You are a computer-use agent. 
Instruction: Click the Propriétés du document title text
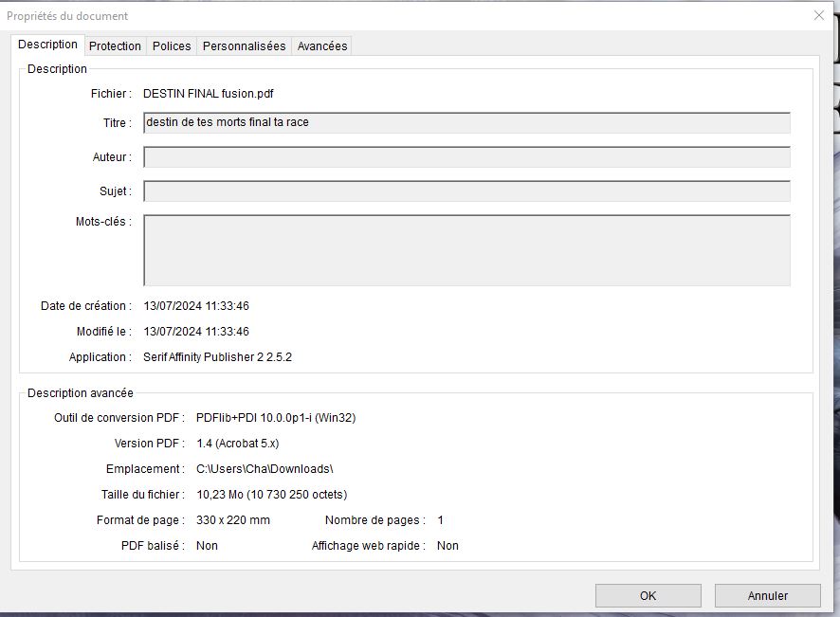(x=67, y=16)
